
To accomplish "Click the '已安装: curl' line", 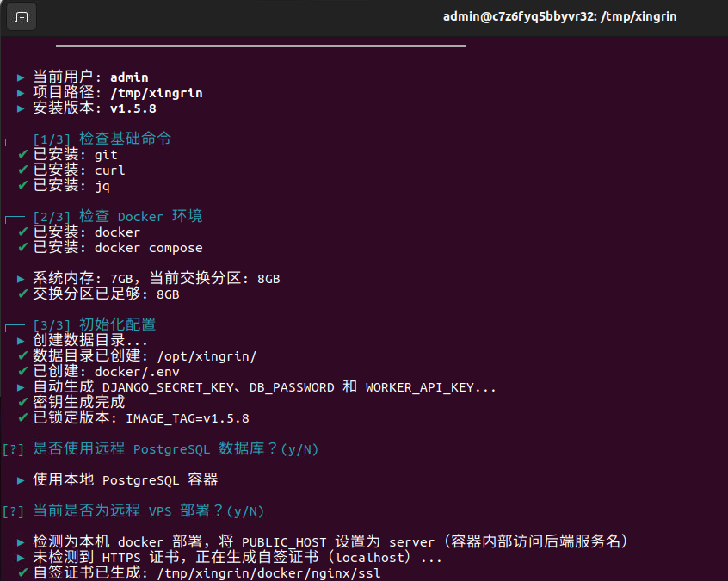I will [x=71, y=170].
